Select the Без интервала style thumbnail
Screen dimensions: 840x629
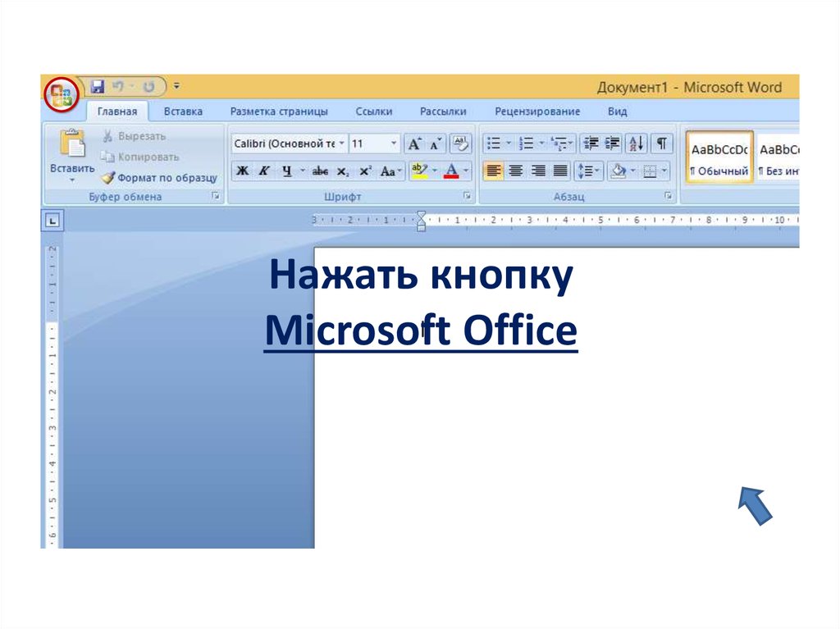778,157
